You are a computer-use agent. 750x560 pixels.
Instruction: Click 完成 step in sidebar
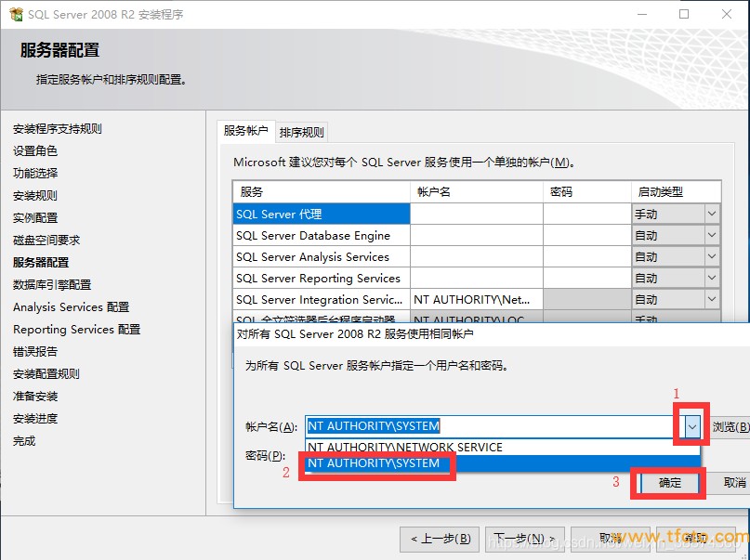pos(24,440)
